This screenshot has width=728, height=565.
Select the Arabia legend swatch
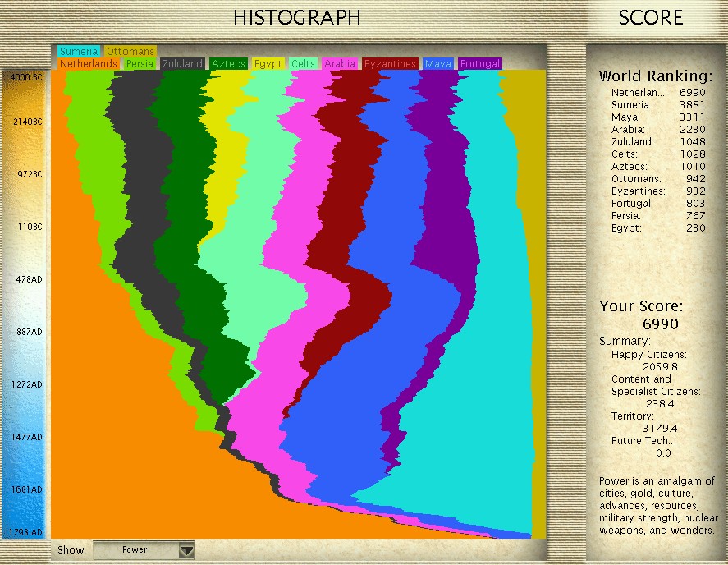tap(340, 64)
